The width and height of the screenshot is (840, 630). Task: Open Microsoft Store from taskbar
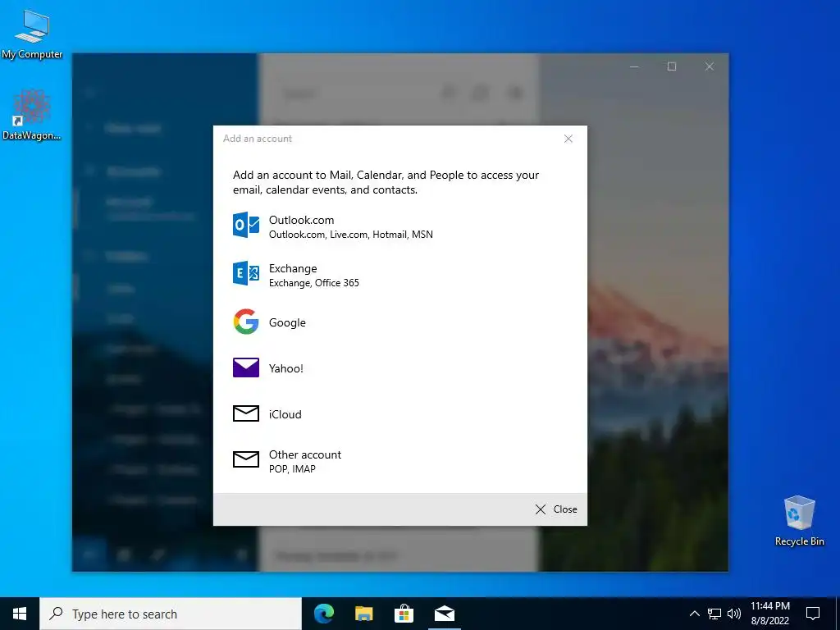[404, 614]
